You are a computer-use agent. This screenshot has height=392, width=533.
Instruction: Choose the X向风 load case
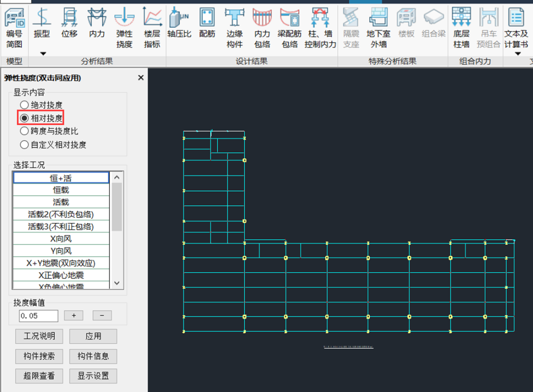tap(61, 239)
